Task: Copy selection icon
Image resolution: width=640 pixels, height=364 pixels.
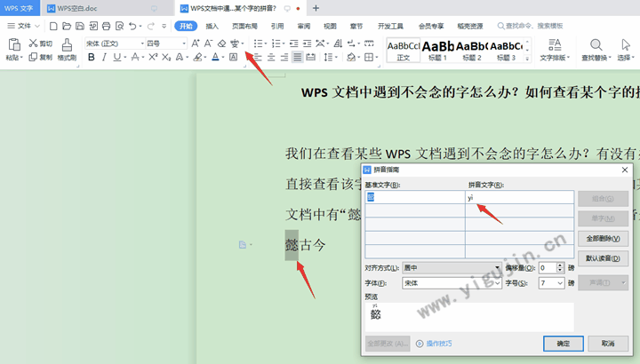Action: (x=33, y=57)
